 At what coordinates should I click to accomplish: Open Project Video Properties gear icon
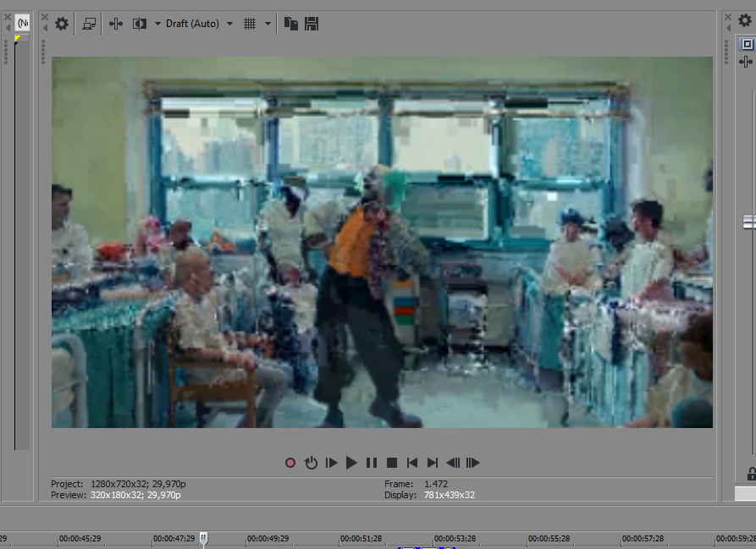(62, 24)
